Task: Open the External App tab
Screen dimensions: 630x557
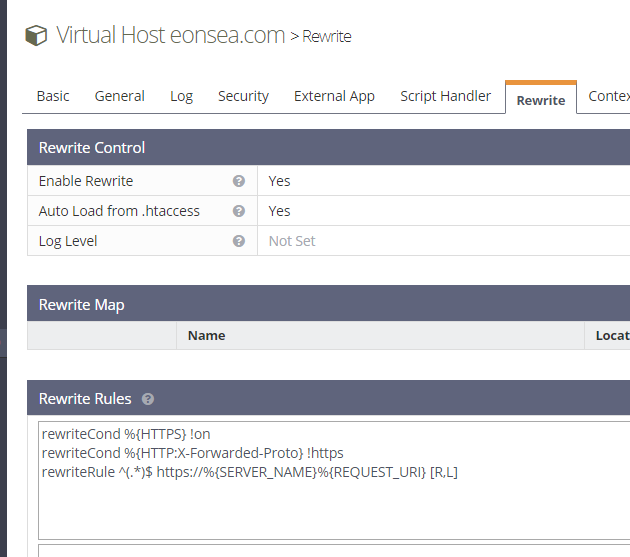Action: point(334,96)
